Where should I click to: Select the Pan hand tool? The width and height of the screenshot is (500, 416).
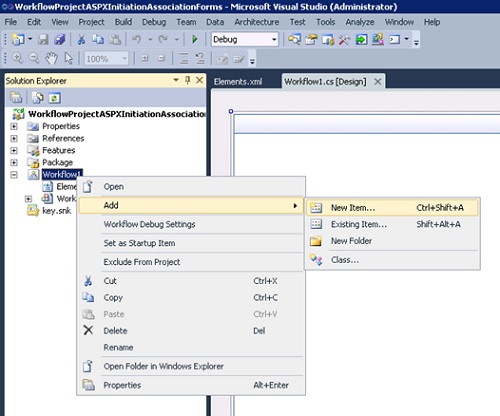51,58
